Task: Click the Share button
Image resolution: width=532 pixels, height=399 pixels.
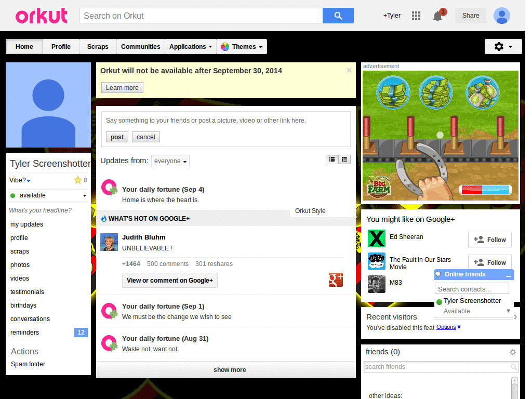Action: 471,16
